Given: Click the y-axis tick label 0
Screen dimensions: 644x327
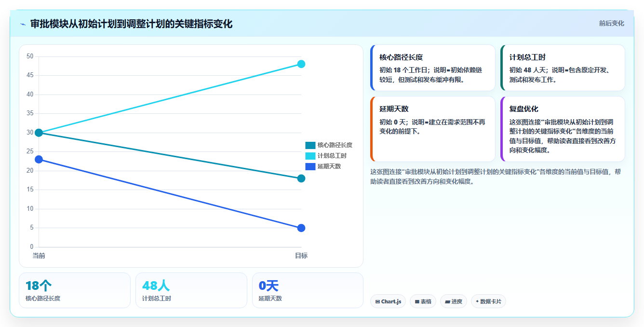Looking at the screenshot, I should pyautogui.click(x=31, y=247).
